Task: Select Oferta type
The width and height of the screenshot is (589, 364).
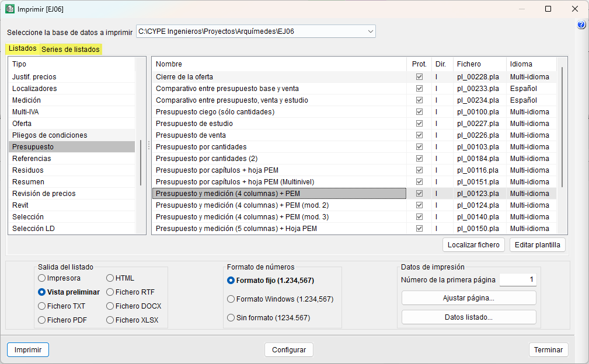Action: click(x=71, y=124)
